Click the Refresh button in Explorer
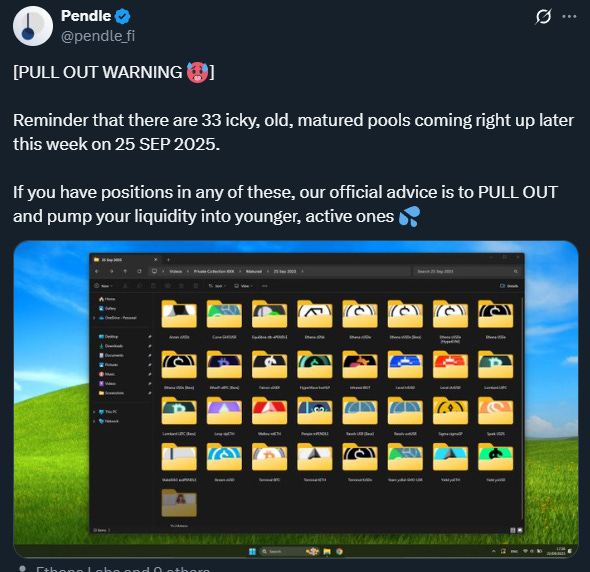 point(139,271)
